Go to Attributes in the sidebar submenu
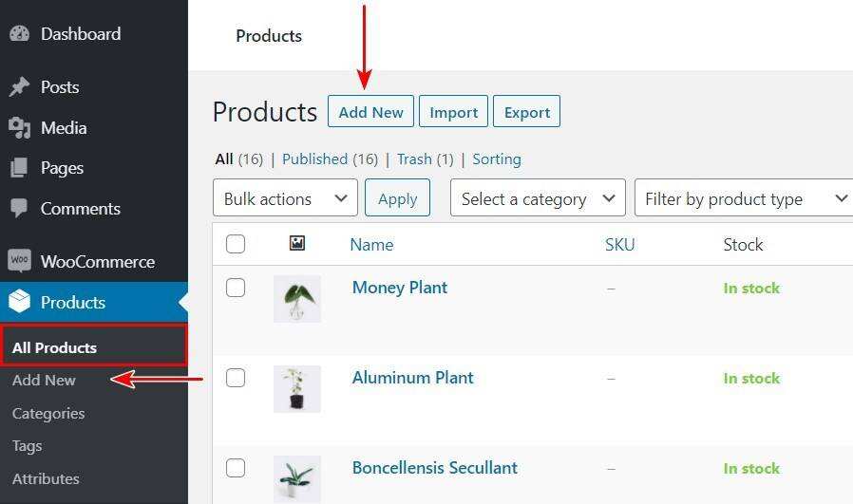853x504 pixels. [46, 478]
